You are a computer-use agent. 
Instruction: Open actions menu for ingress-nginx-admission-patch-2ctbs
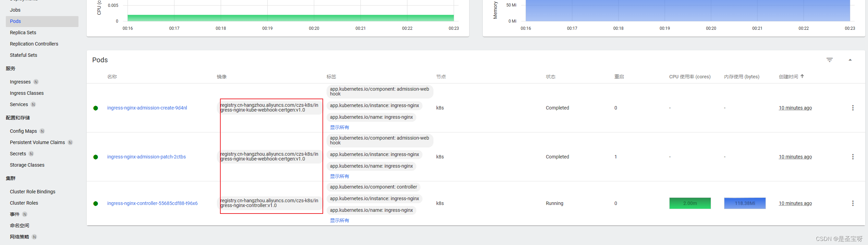(853, 157)
